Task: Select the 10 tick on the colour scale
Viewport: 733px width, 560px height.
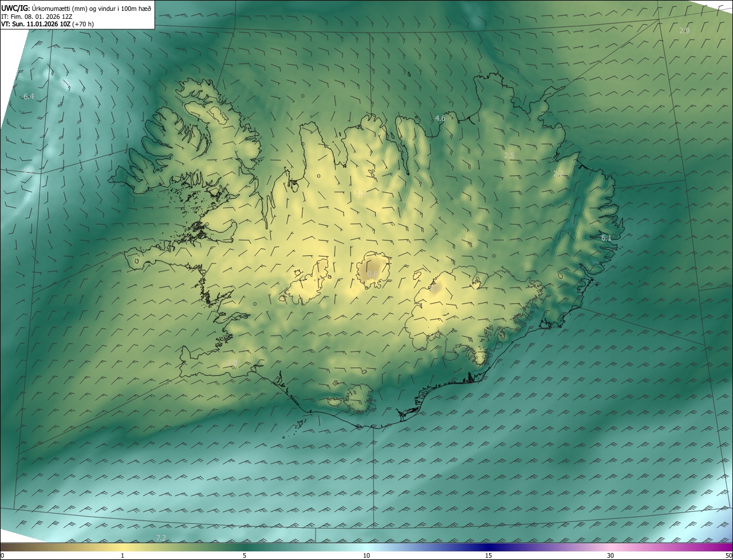Action: pyautogui.click(x=366, y=555)
